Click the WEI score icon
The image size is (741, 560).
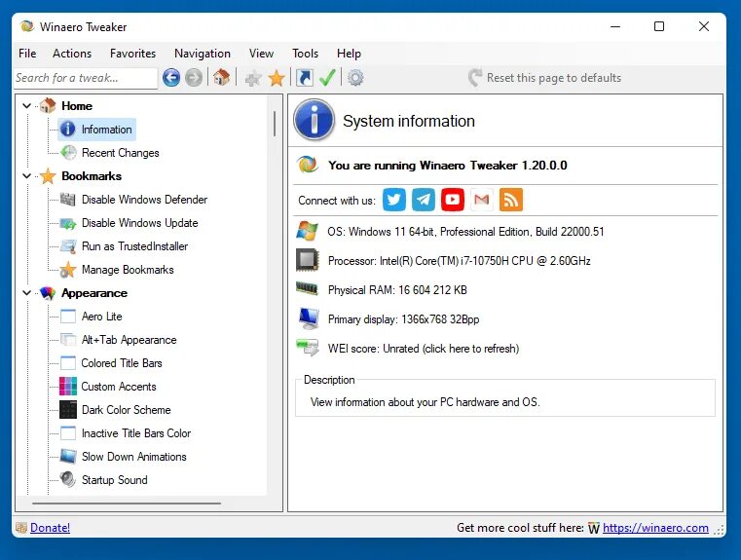pos(307,348)
